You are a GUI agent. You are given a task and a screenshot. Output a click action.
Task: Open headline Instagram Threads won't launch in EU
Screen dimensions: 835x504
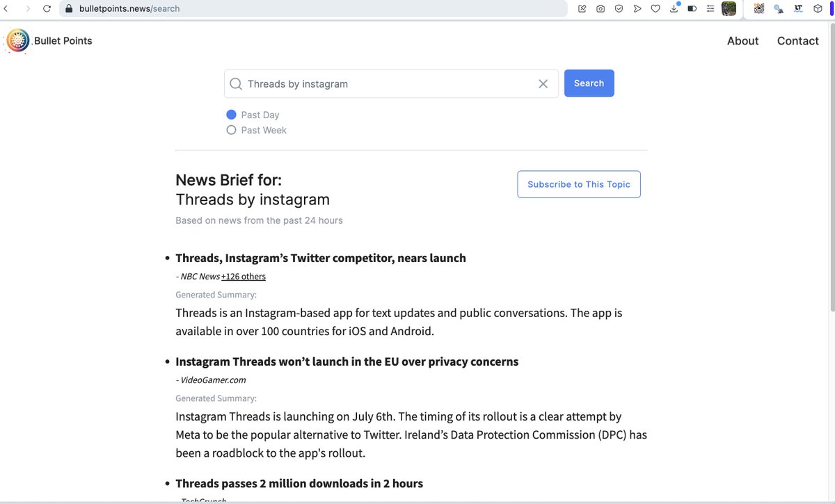pos(347,361)
